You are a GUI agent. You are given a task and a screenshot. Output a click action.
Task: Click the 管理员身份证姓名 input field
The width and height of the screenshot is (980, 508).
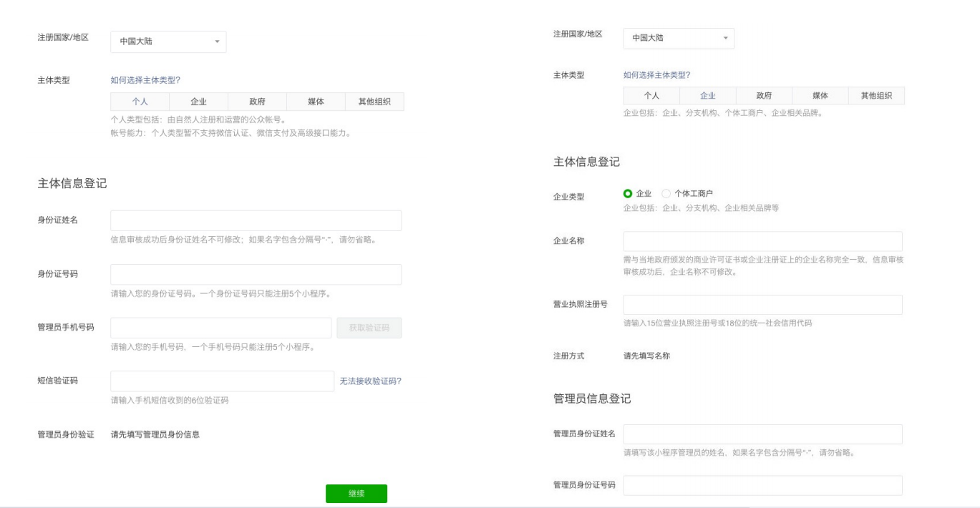point(762,434)
